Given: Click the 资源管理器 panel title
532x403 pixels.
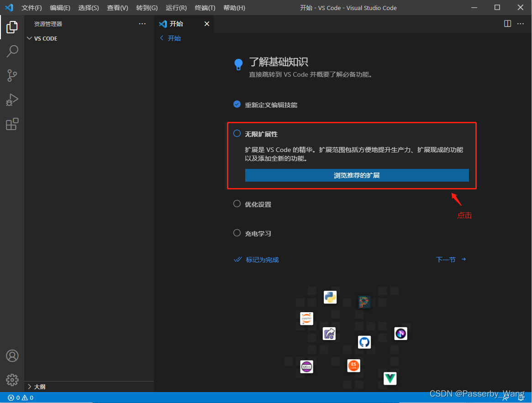Looking at the screenshot, I should pyautogui.click(x=48, y=24).
